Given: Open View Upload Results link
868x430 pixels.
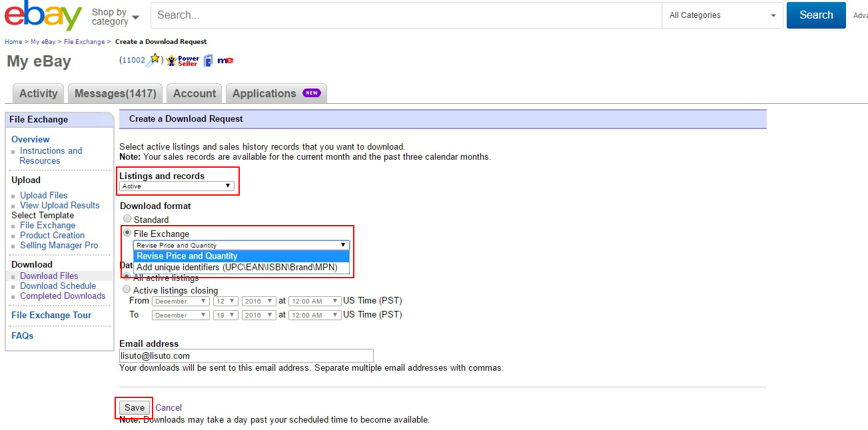Looking at the screenshot, I should pyautogui.click(x=60, y=205).
